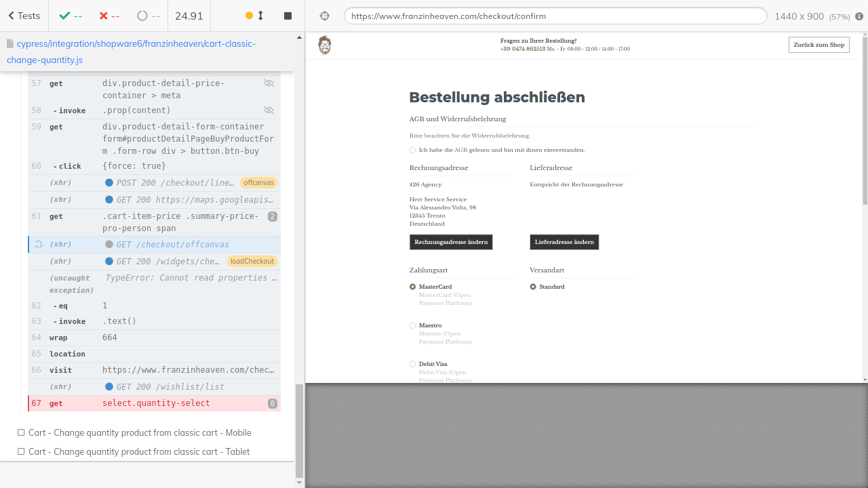
Task: Click the failed get select.quantity-select command
Action: tap(155, 403)
